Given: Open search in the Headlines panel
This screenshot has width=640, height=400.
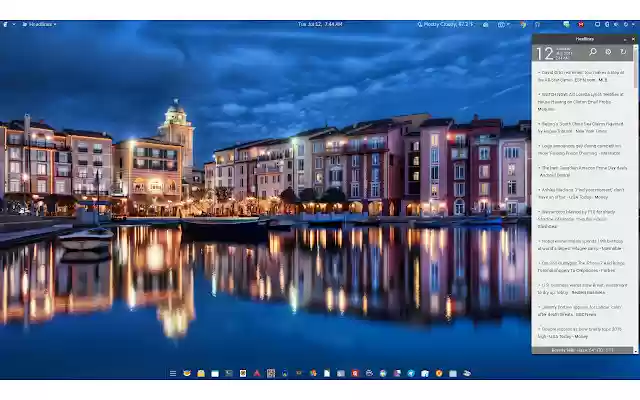Looking at the screenshot, I should 593,52.
